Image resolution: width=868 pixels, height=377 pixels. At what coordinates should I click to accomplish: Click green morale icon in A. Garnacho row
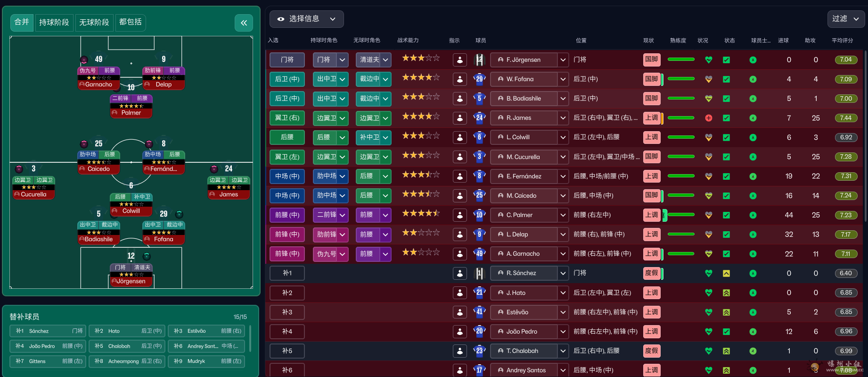[753, 254]
